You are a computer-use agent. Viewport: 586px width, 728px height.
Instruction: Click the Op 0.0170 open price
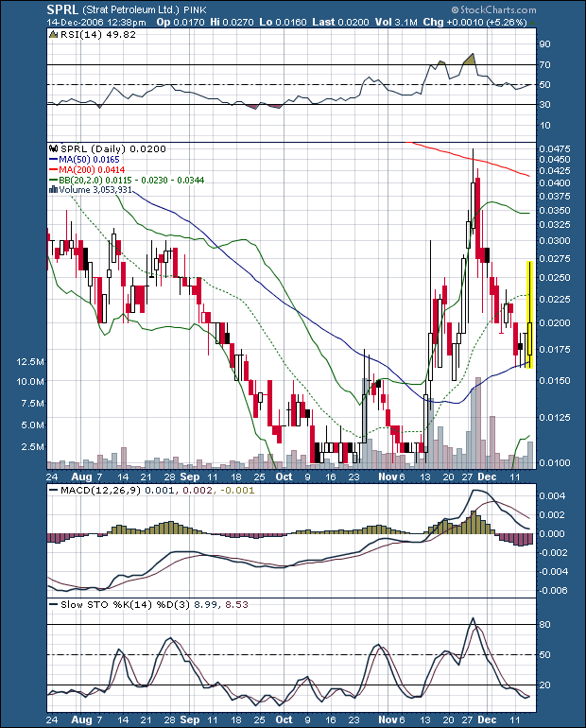[x=181, y=23]
